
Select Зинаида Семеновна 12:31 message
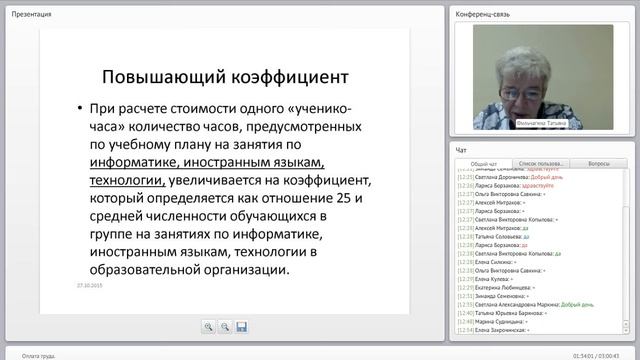(x=493, y=296)
